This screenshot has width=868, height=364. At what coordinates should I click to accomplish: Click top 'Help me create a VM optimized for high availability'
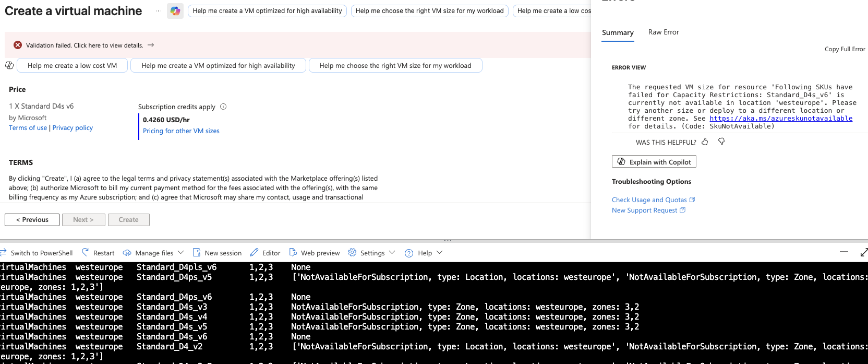[267, 10]
